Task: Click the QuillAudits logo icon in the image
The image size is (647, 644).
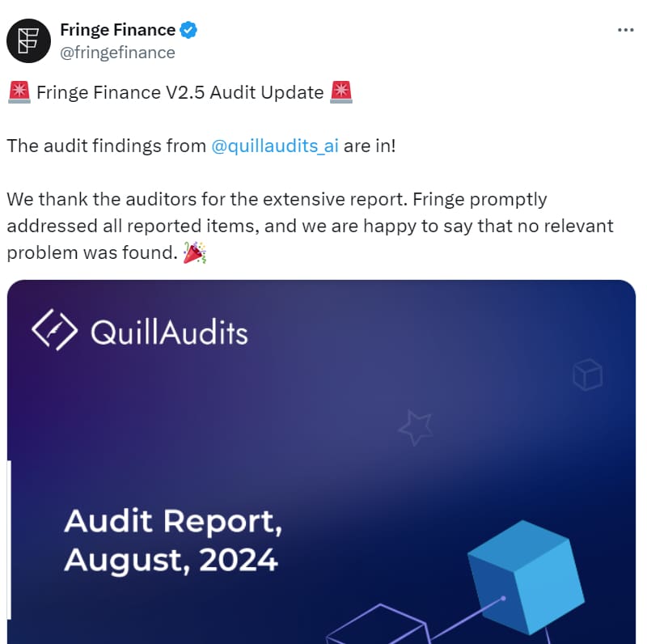Action: (x=54, y=331)
